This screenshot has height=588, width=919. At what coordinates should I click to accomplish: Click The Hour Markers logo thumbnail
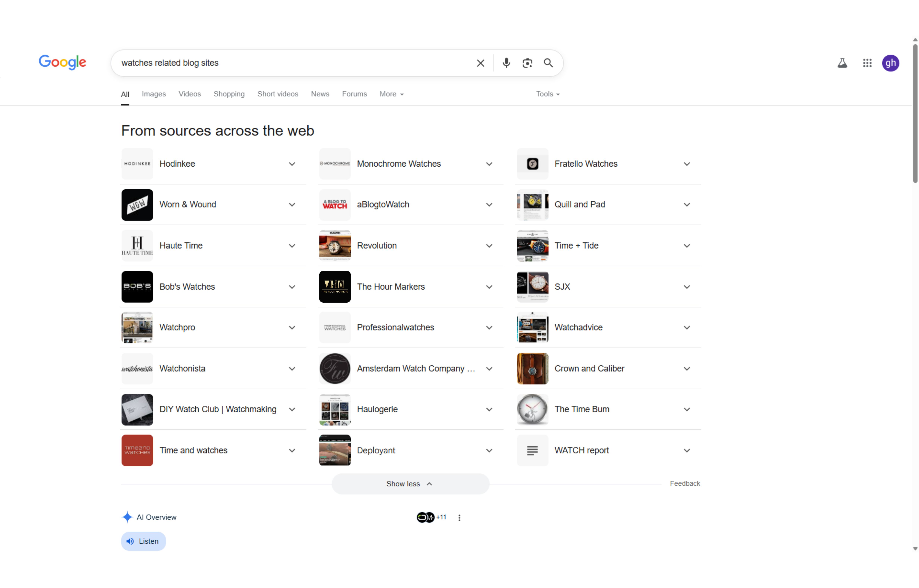(x=335, y=287)
